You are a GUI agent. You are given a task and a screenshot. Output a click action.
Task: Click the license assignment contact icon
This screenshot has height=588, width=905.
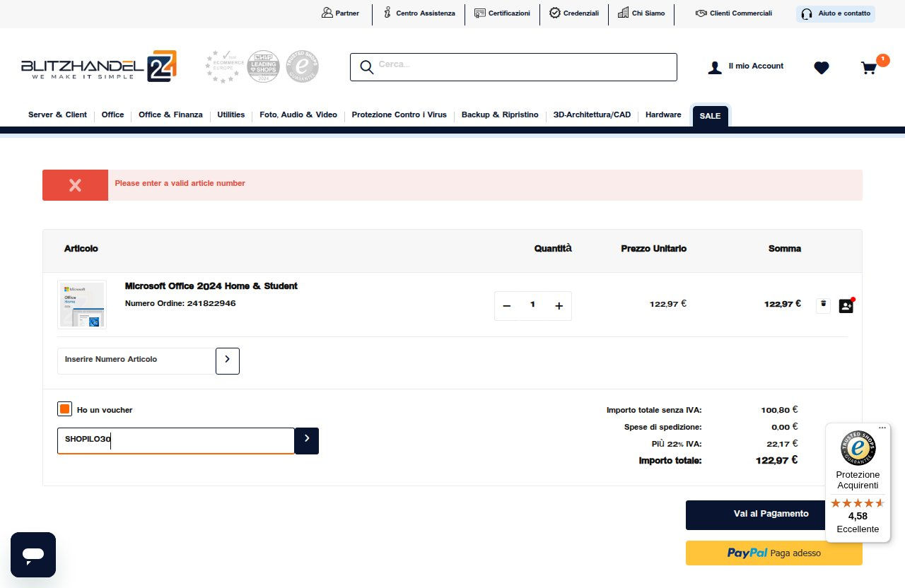(x=846, y=305)
